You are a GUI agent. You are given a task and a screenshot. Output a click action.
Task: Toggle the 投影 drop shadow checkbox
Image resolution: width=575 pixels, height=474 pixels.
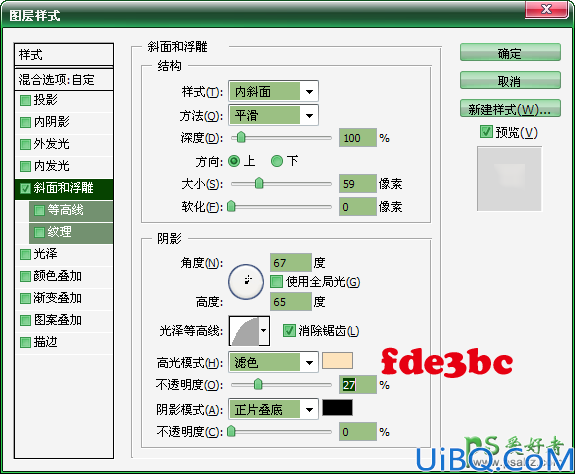point(25,100)
